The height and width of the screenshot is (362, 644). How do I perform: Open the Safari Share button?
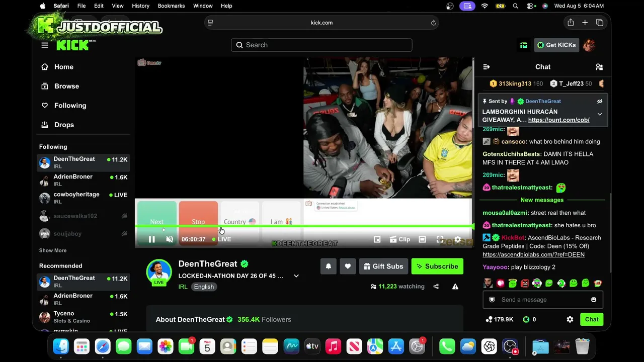click(x=571, y=23)
